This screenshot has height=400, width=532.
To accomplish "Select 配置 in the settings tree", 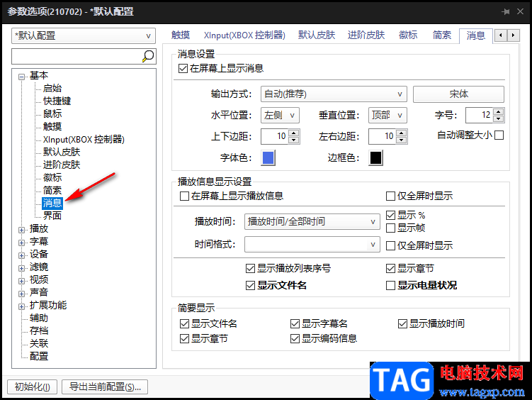I will (39, 357).
